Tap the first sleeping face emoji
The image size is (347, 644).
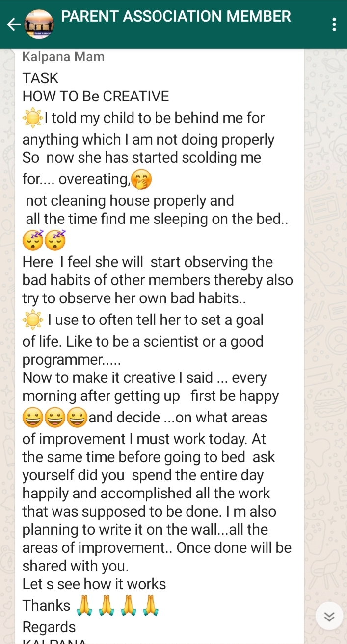[32, 240]
